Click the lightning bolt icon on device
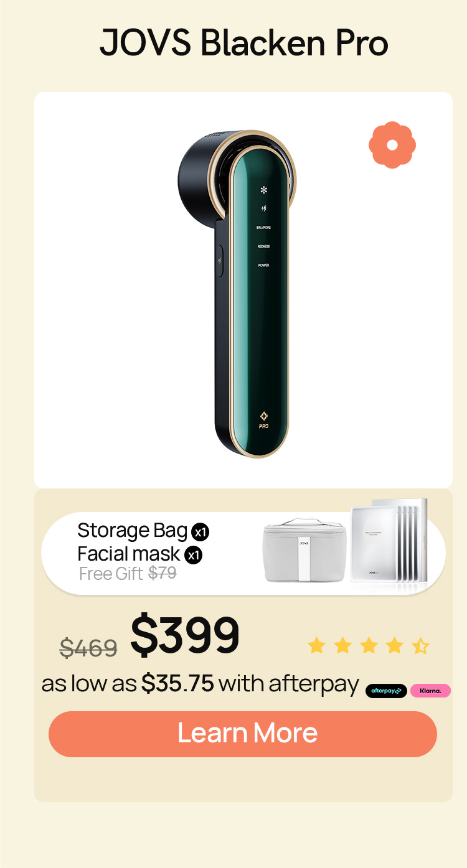 [263, 208]
